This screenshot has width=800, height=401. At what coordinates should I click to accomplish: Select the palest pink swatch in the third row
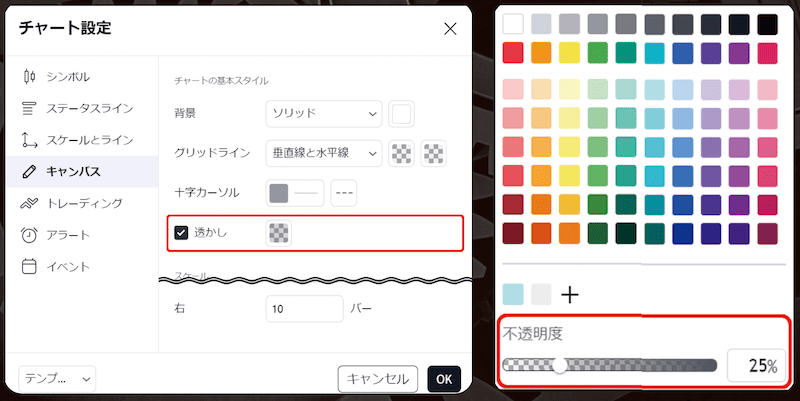click(x=513, y=90)
